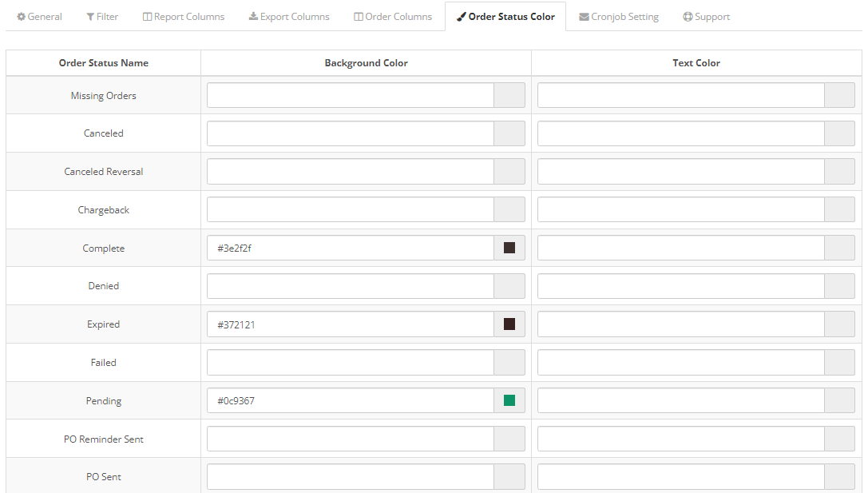Click the Order Status Name column header

104,63
